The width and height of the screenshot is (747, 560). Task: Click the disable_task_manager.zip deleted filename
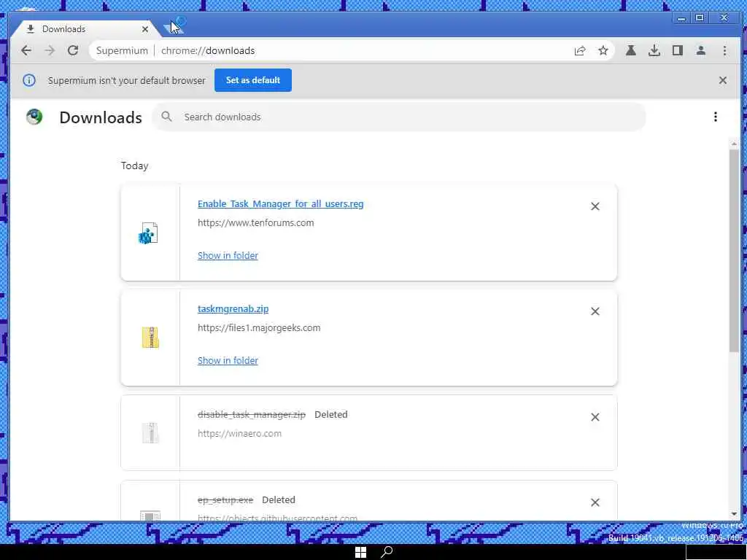point(252,414)
